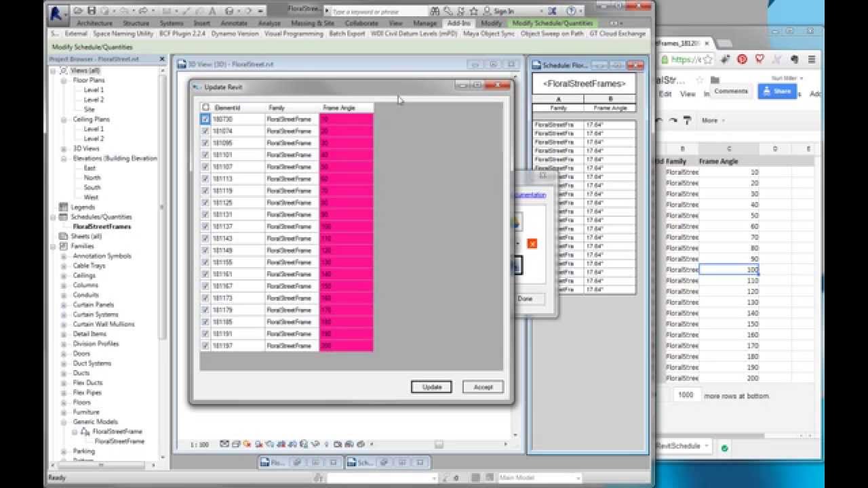This screenshot has height=488, width=868.
Task: Open the More dropdown in Sheets toolbar
Action: (712, 120)
